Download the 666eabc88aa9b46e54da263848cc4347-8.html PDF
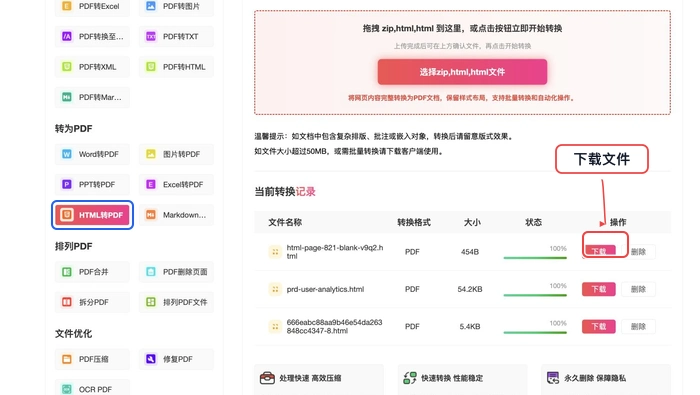This screenshot has height=395, width=700. point(599,327)
